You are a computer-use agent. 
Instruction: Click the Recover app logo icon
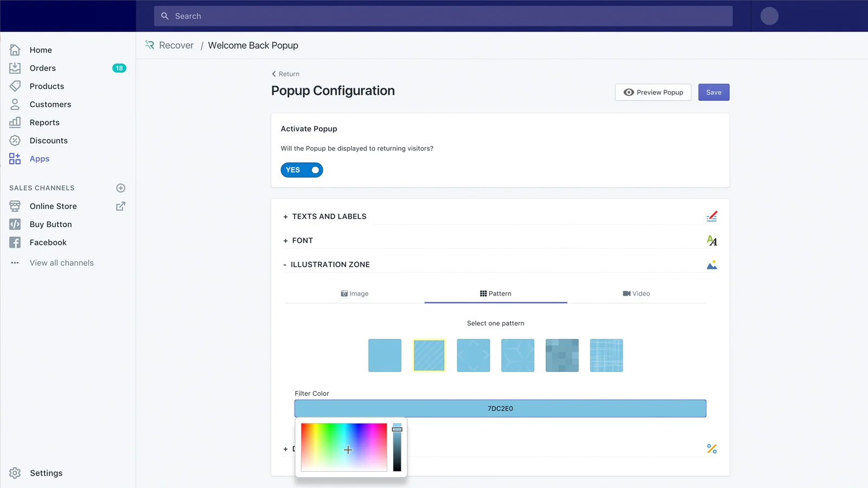[150, 45]
